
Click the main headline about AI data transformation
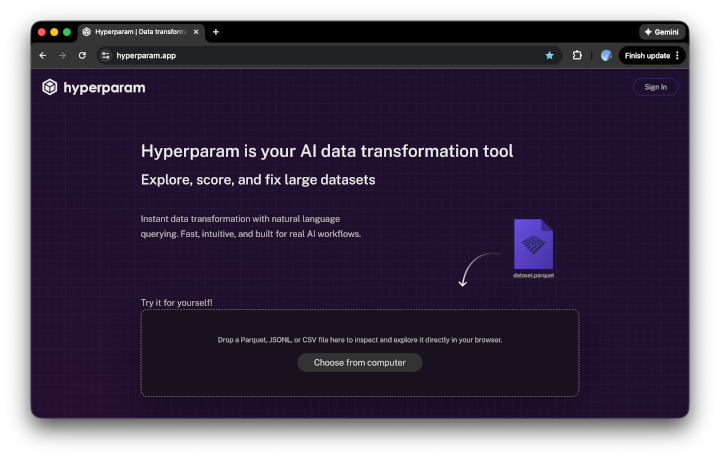click(x=327, y=151)
